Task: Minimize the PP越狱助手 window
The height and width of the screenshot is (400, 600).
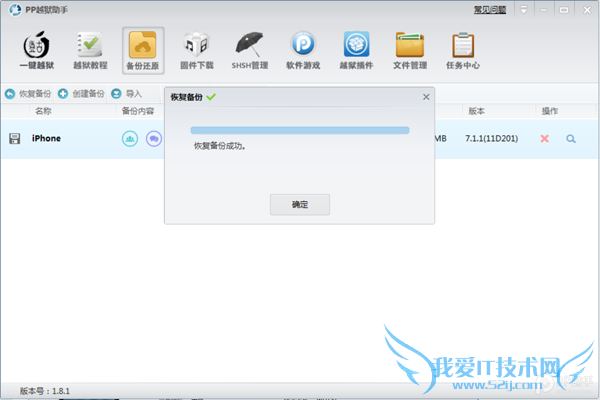Action: click(543, 10)
